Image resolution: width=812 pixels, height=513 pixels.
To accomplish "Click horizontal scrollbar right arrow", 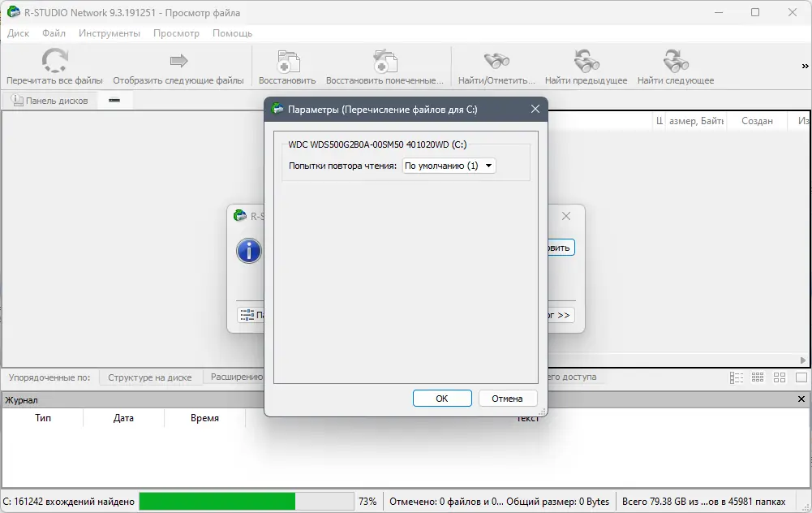I will [803, 360].
